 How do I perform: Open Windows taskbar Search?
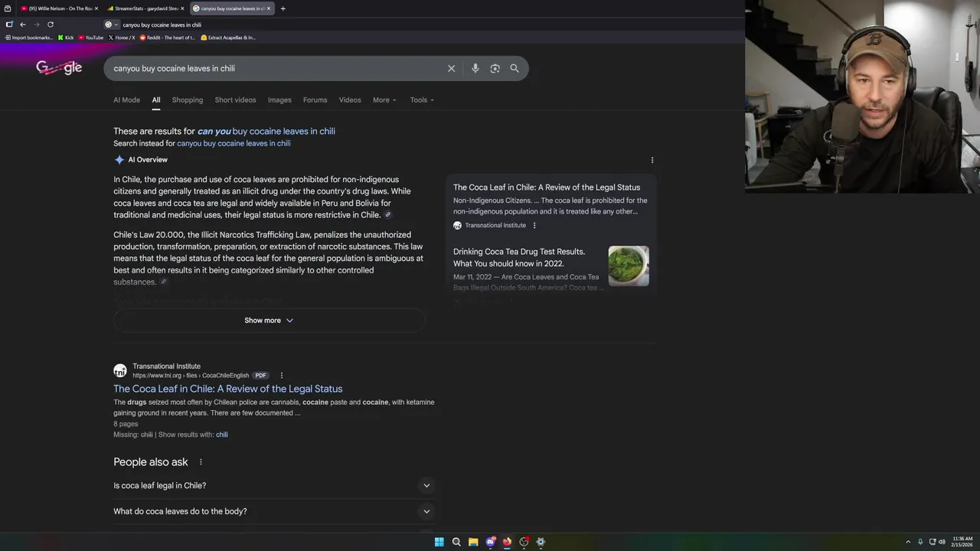click(x=456, y=542)
